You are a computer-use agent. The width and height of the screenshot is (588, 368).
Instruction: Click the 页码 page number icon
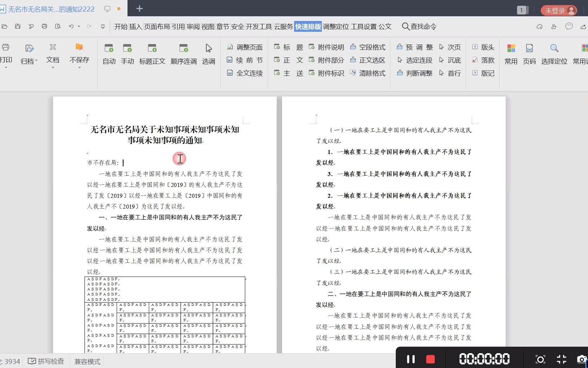529,48
